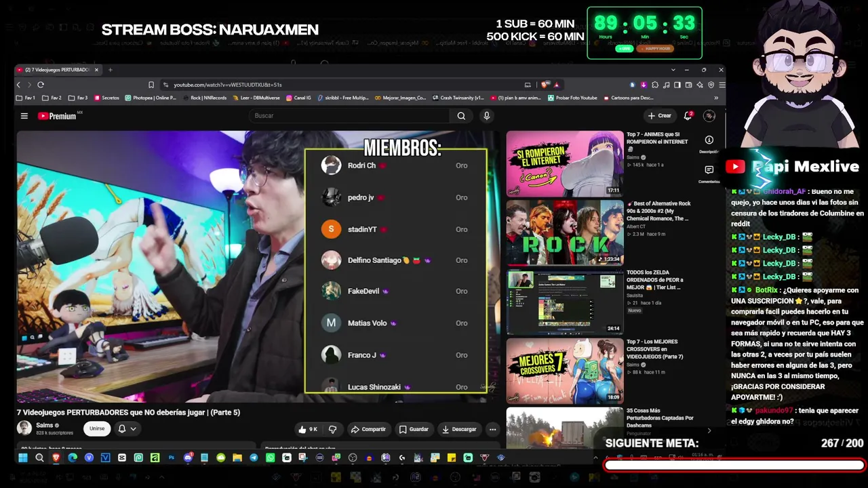
Task: Close the 7 Videojuegos PERTURBADORES tab
Action: pyautogui.click(x=96, y=70)
